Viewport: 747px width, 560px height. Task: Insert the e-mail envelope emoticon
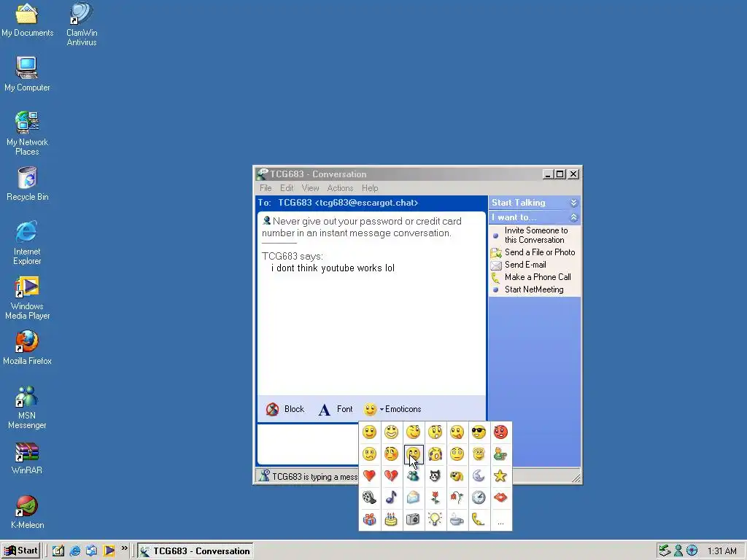414,497
